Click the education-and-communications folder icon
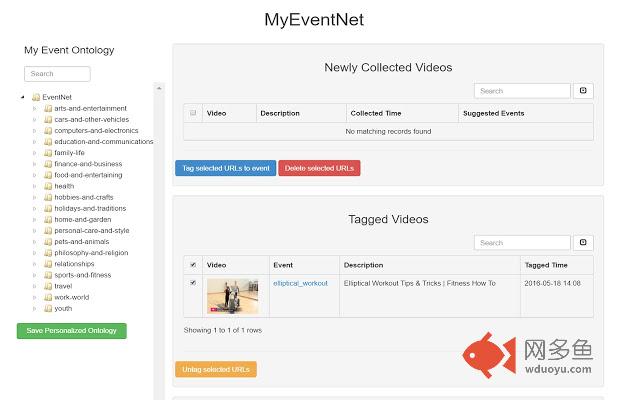This screenshot has height=400, width=640. click(48, 142)
